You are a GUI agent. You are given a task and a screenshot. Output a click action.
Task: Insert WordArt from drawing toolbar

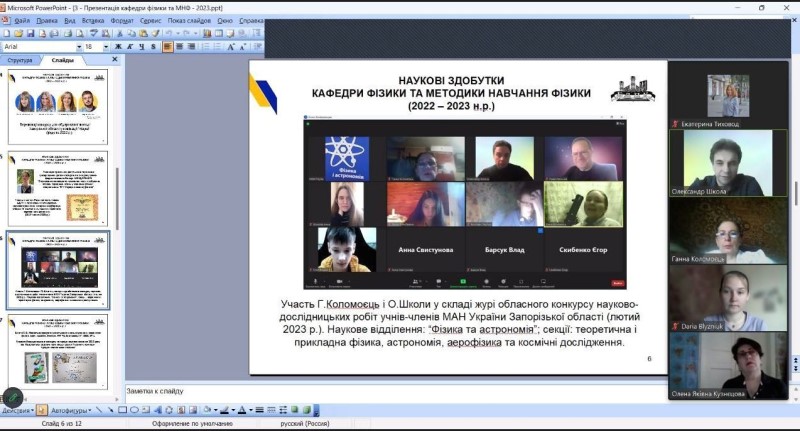point(158,410)
